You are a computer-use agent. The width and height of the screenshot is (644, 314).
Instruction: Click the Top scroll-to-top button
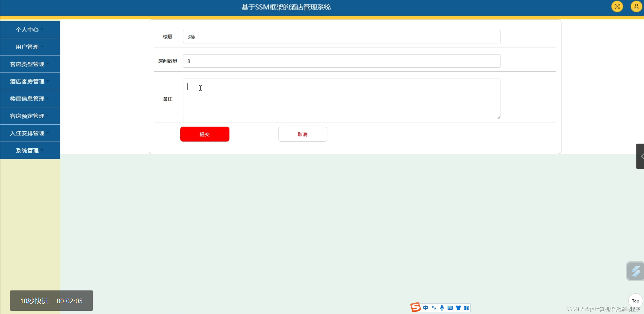[635, 301]
